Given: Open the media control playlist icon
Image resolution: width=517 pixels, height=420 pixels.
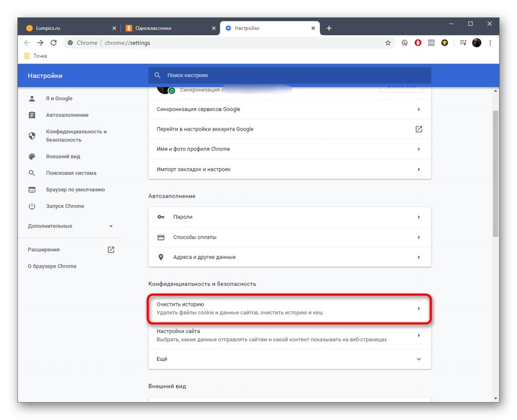Looking at the screenshot, I should click(463, 42).
